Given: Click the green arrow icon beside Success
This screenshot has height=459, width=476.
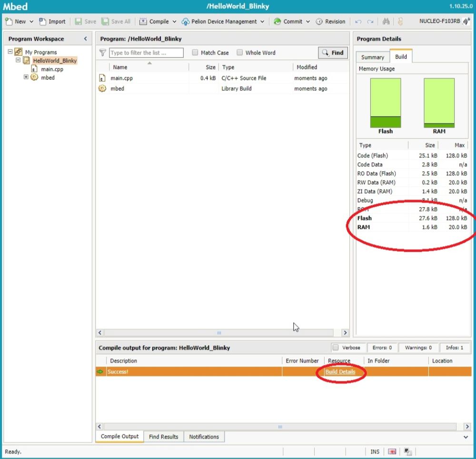Looking at the screenshot, I should 100,371.
